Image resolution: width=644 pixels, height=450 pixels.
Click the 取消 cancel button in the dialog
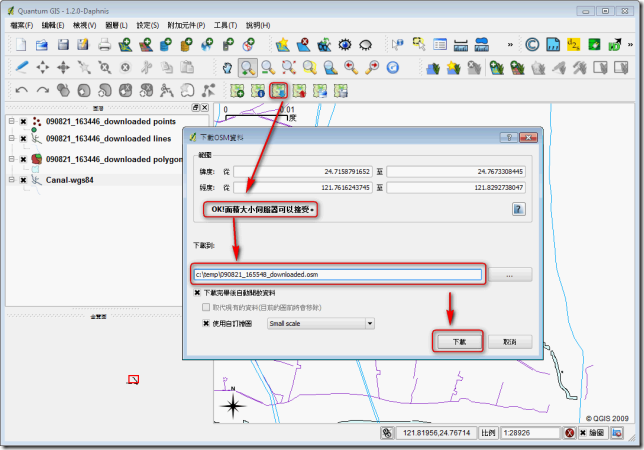[x=510, y=342]
